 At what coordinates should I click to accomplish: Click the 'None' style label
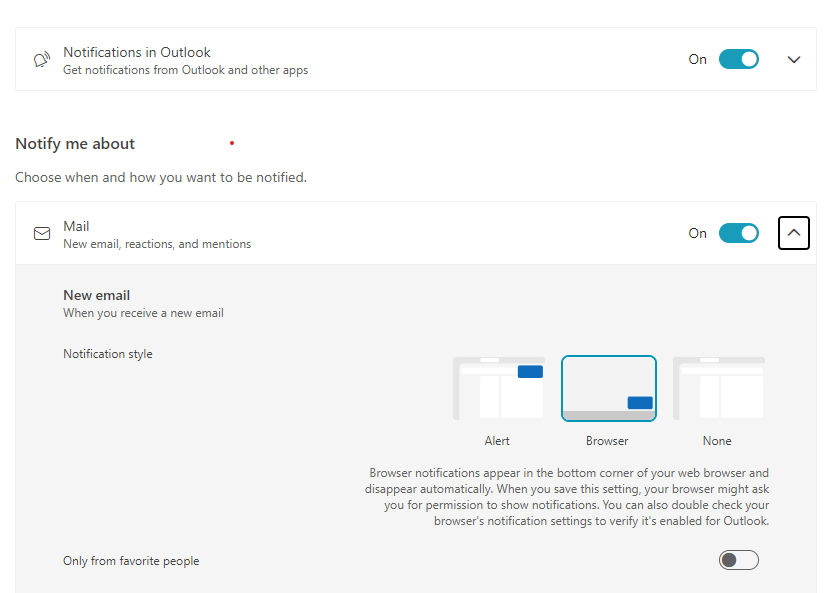click(717, 441)
